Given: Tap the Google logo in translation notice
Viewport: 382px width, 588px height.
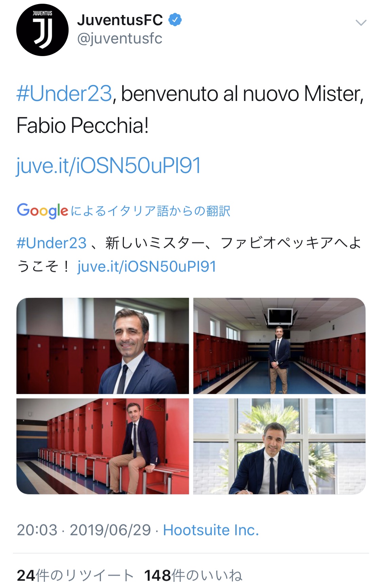Looking at the screenshot, I should (42, 211).
